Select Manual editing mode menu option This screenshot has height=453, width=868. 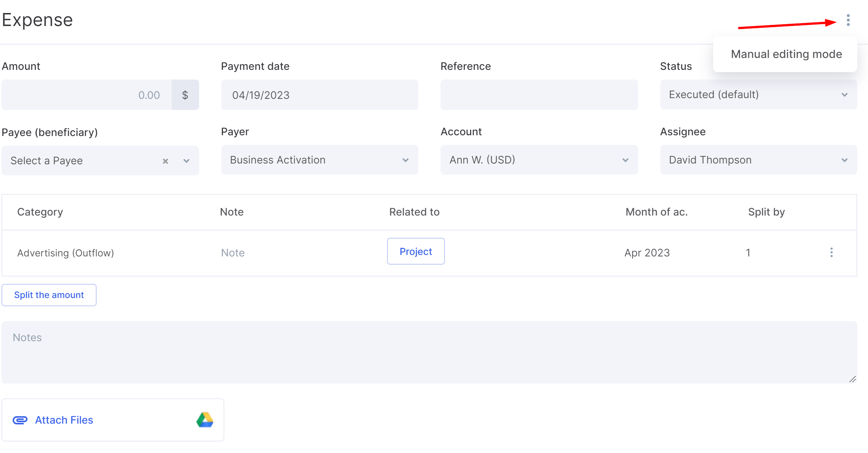click(786, 54)
